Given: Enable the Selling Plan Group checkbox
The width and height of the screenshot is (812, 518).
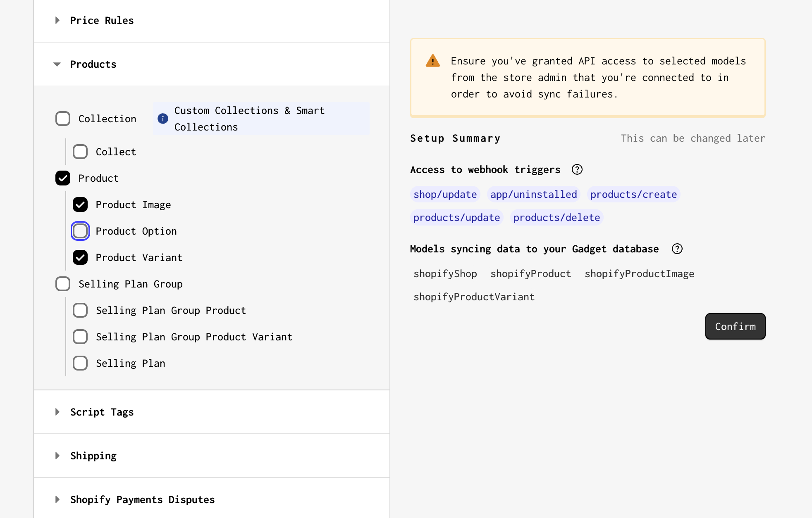Looking at the screenshot, I should [63, 284].
